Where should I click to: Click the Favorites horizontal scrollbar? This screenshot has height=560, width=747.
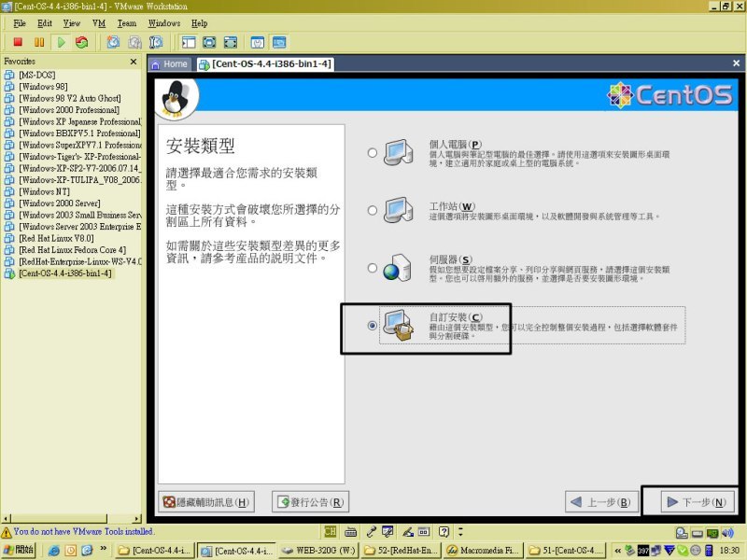tap(72, 518)
